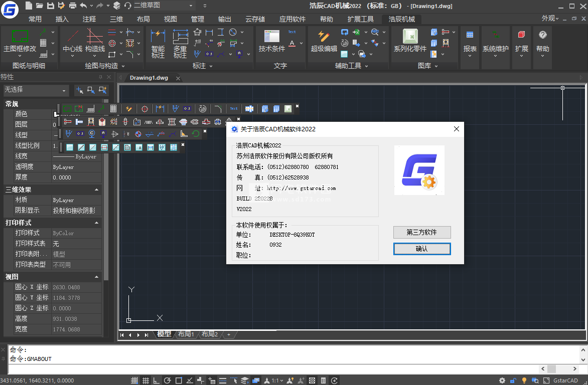Select the 多重标注 multiple dimension tool
The height and width of the screenshot is (385, 588).
pyautogui.click(x=180, y=37)
